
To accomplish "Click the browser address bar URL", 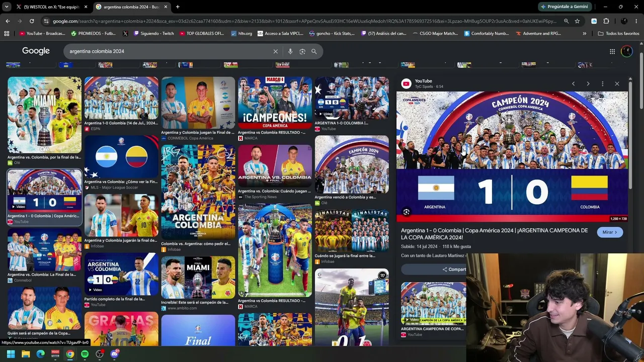I will (x=304, y=21).
